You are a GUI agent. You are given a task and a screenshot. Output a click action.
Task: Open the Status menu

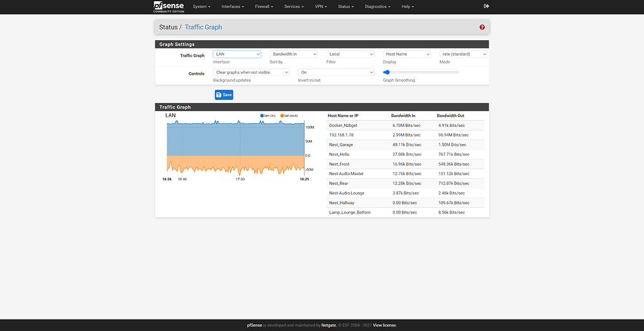346,6
